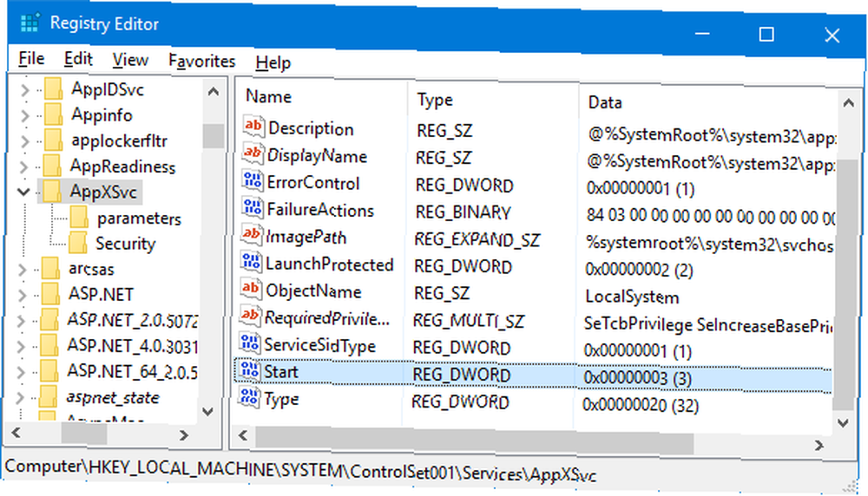Click the DWORD icon beside ServiceSidType

click(x=249, y=343)
